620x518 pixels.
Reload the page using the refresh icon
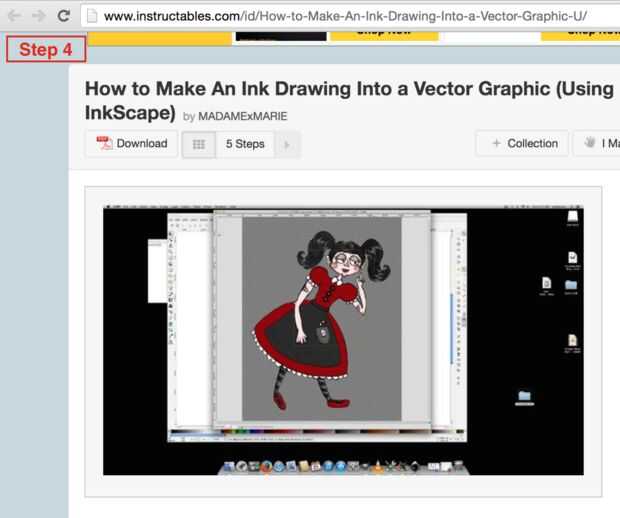[64, 16]
